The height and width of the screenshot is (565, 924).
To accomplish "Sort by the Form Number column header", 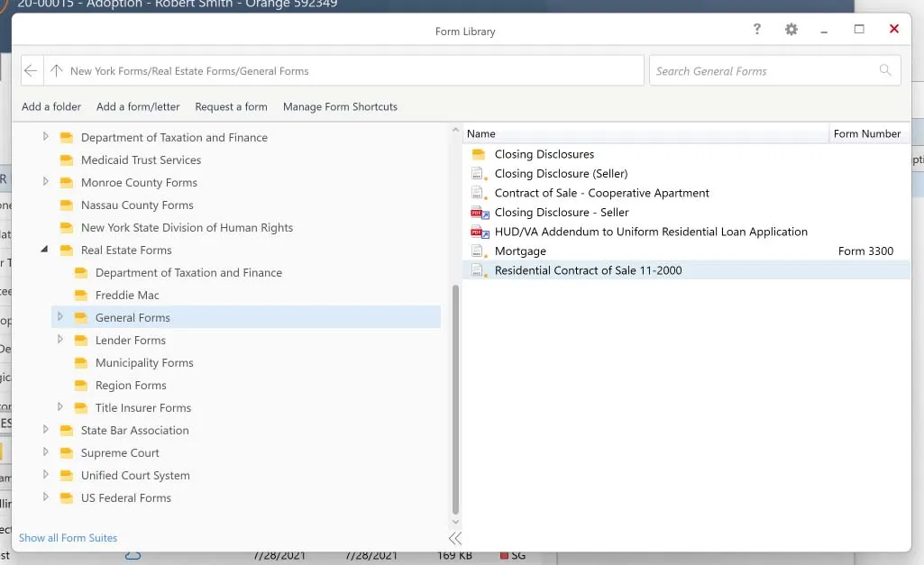I will (869, 133).
